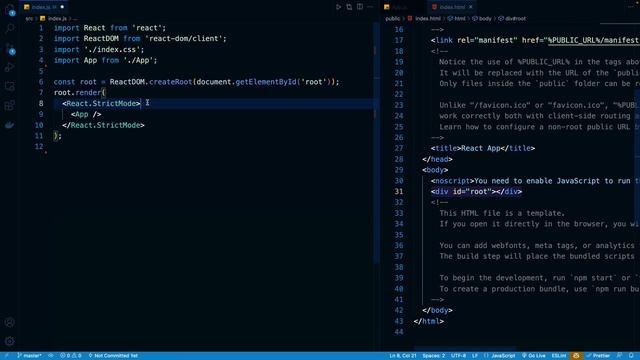Click the '</body>' tag on line 42
The width and height of the screenshot is (640, 360).
437,310
